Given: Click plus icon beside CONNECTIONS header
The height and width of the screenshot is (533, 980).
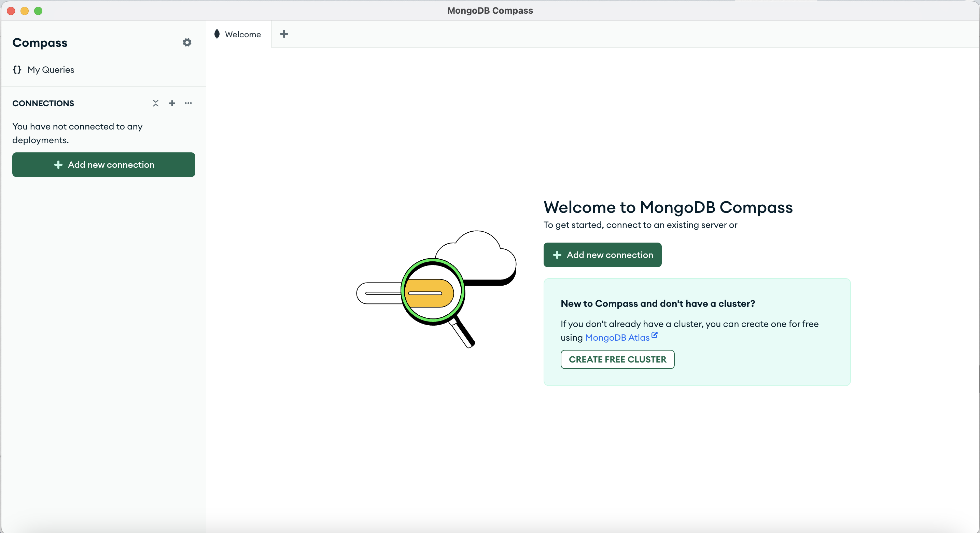Looking at the screenshot, I should point(172,103).
